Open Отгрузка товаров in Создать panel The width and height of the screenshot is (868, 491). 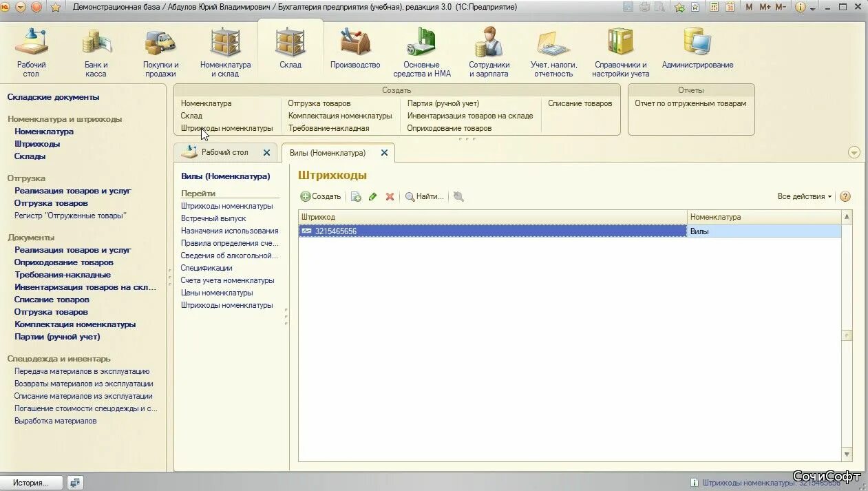[x=319, y=103]
